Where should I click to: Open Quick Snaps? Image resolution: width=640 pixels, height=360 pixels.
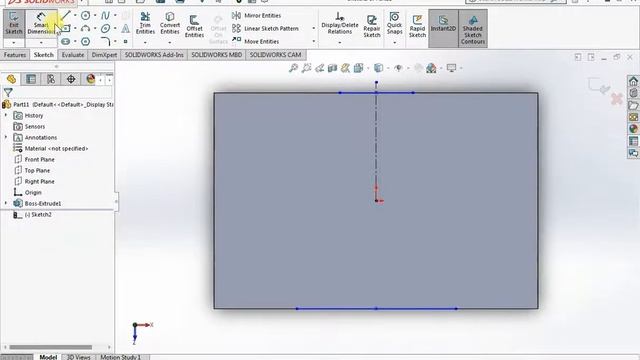(394, 24)
